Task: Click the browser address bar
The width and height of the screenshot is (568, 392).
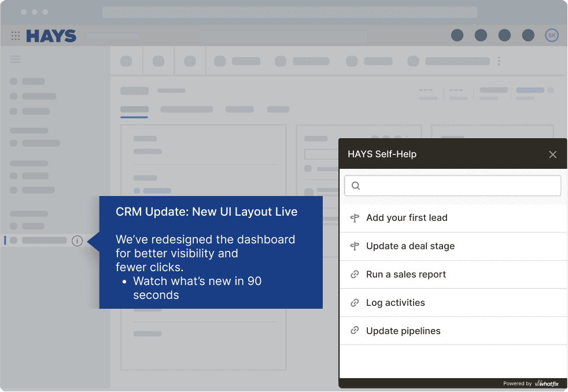Action: click(x=289, y=12)
